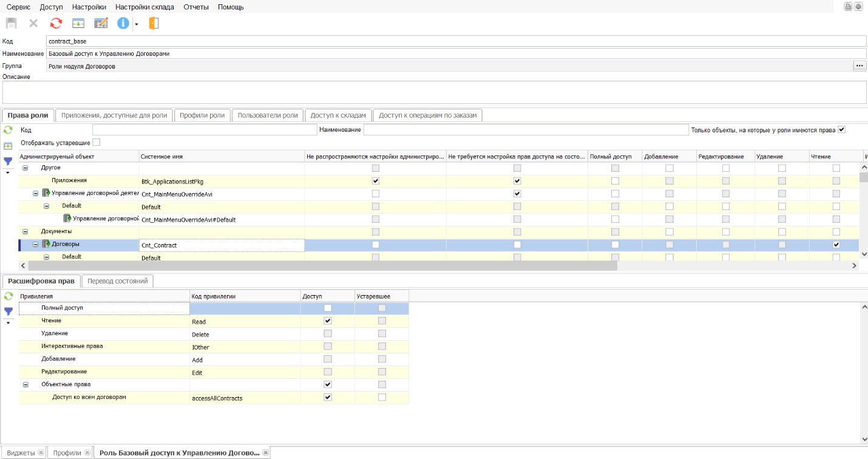Click the toolbar panel icon with green down arrow

click(x=78, y=23)
